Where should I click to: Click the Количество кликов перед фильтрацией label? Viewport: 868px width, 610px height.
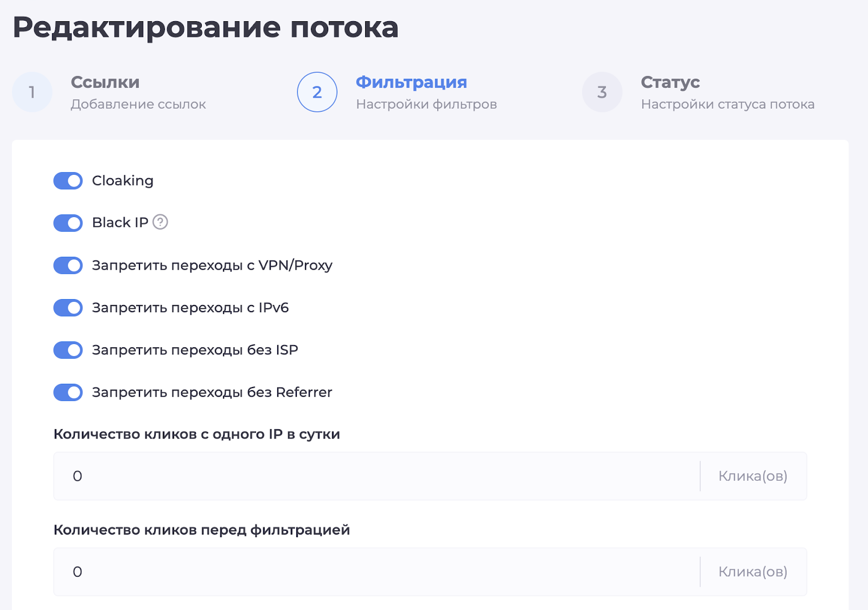click(202, 530)
